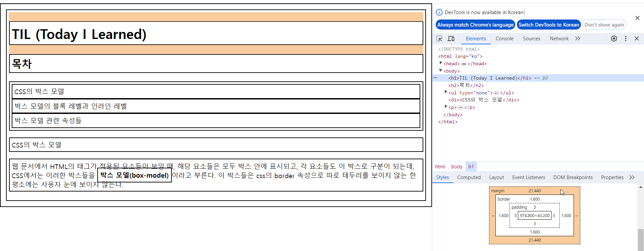The width and height of the screenshot is (644, 251).
Task: Select the closing body tag line
Action: point(453,115)
